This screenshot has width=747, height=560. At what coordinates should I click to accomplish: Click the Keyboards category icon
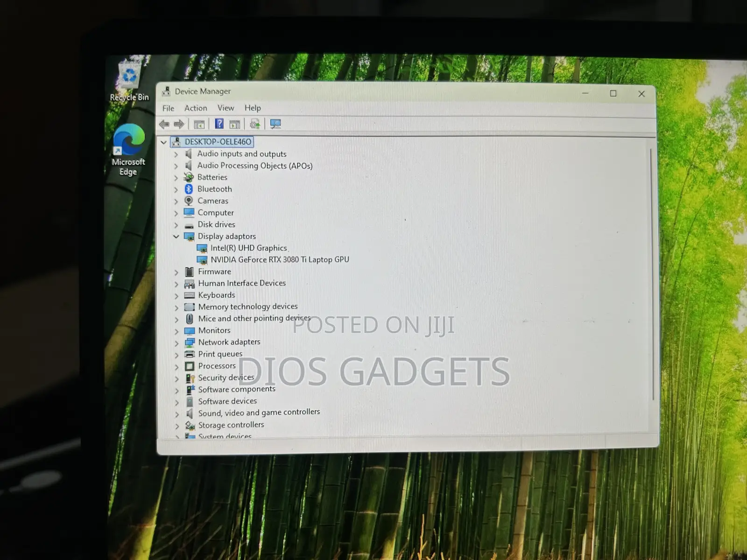(x=189, y=295)
